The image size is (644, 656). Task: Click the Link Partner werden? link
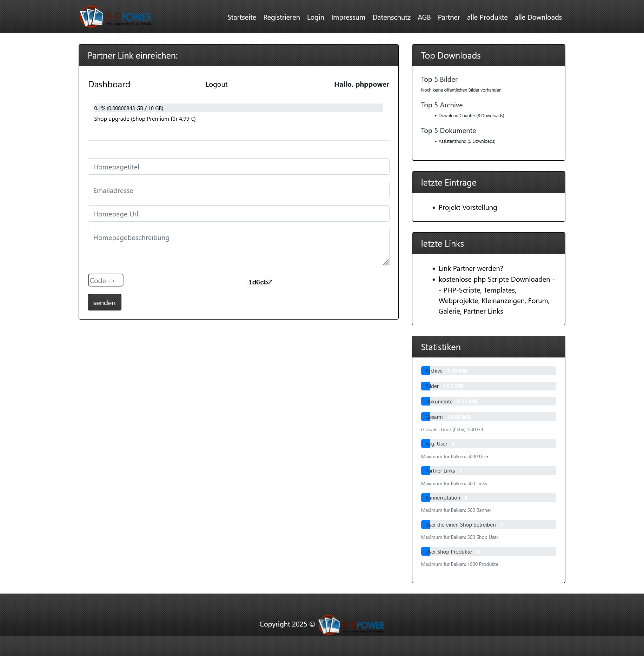point(470,268)
